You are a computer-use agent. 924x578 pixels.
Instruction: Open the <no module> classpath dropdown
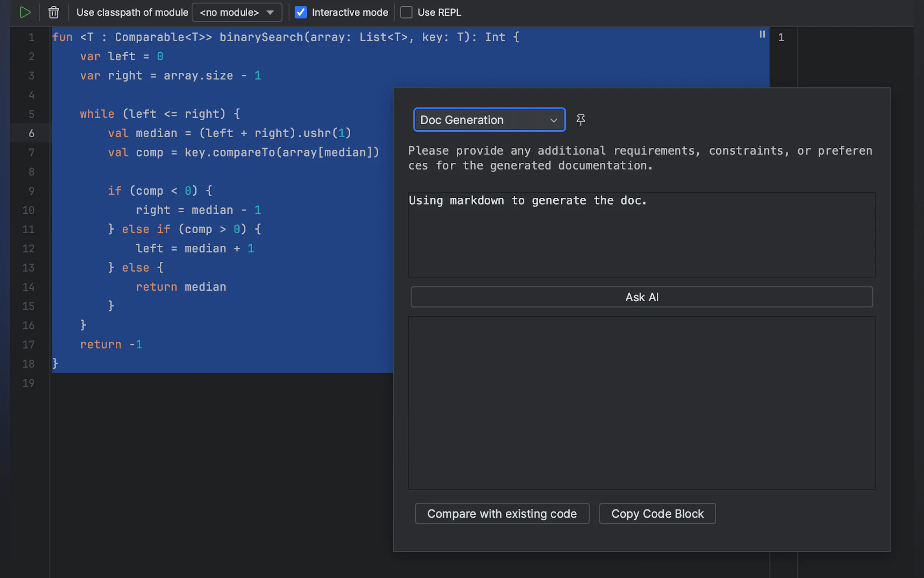[x=237, y=12]
